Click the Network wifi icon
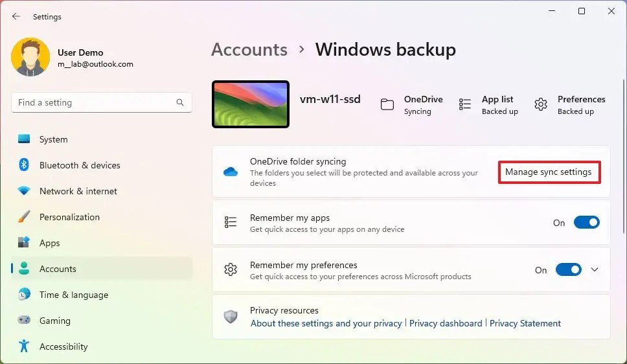Viewport: 627px width, 364px height. coord(24,191)
